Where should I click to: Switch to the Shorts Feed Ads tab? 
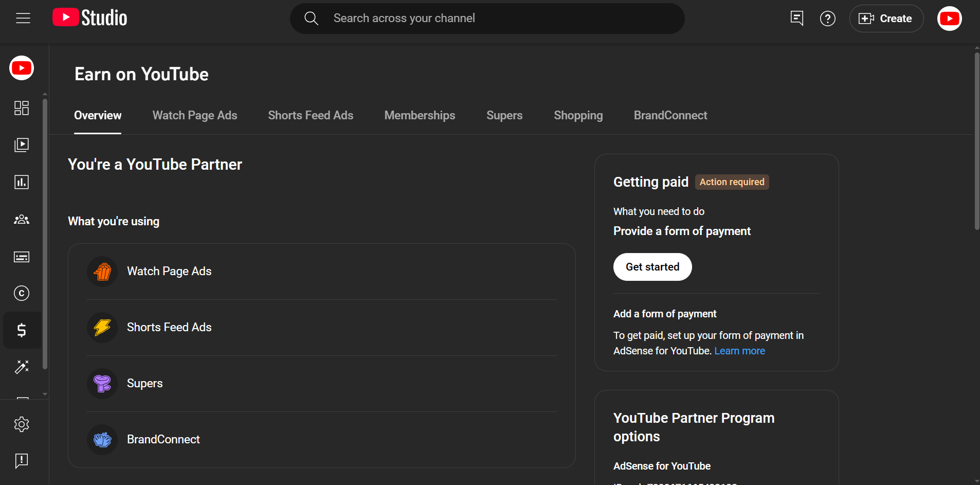311,116
